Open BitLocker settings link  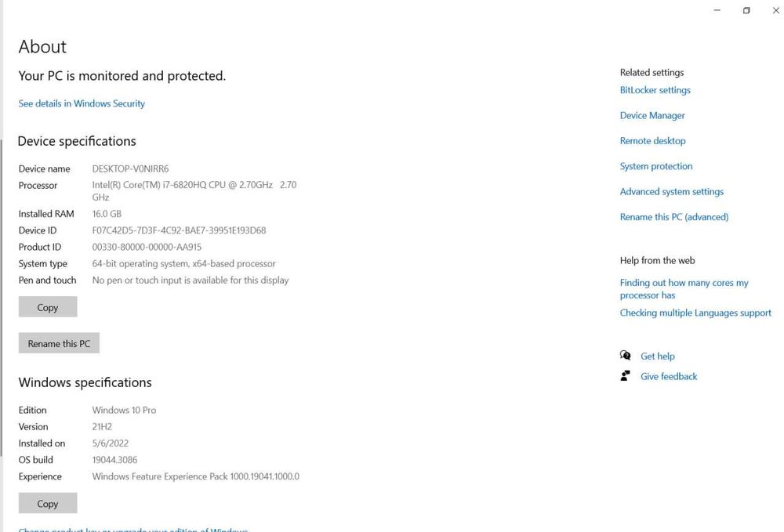pos(655,90)
